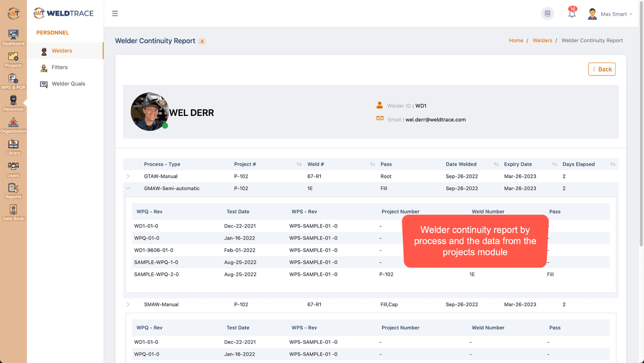Open the Organization module icon

pyautogui.click(x=13, y=125)
